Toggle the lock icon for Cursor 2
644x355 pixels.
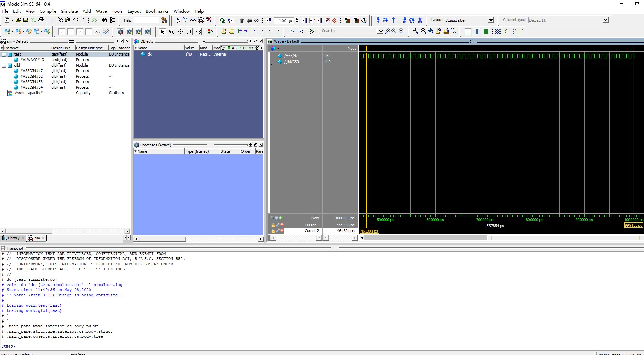click(273, 231)
